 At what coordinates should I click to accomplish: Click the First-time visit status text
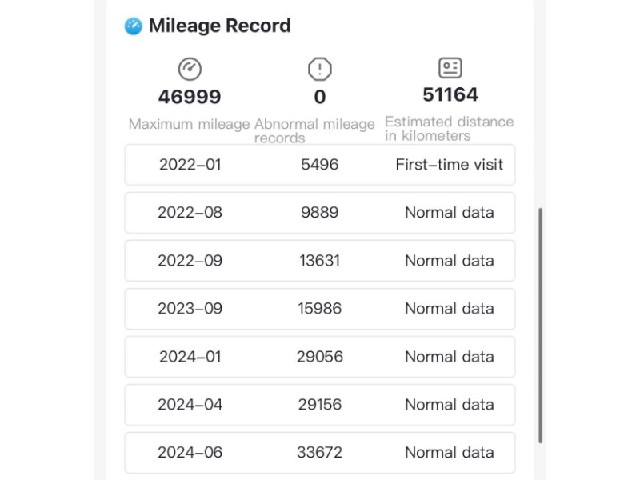pyautogui.click(x=449, y=164)
